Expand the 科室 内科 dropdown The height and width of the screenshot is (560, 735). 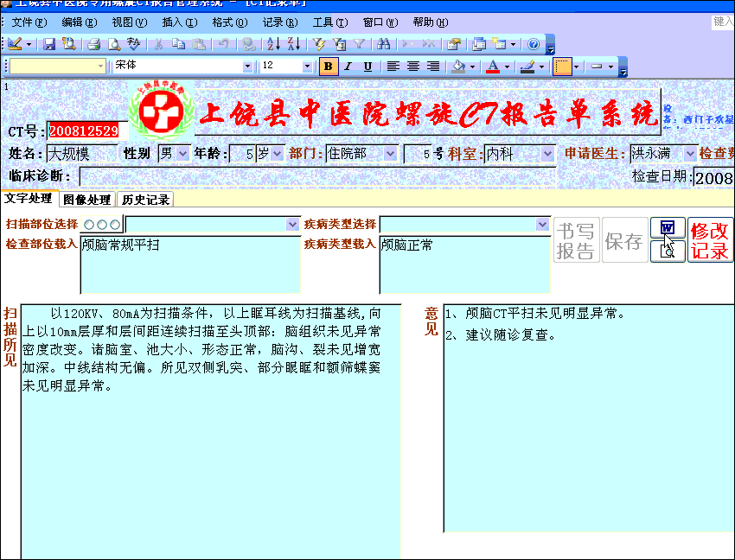click(547, 154)
